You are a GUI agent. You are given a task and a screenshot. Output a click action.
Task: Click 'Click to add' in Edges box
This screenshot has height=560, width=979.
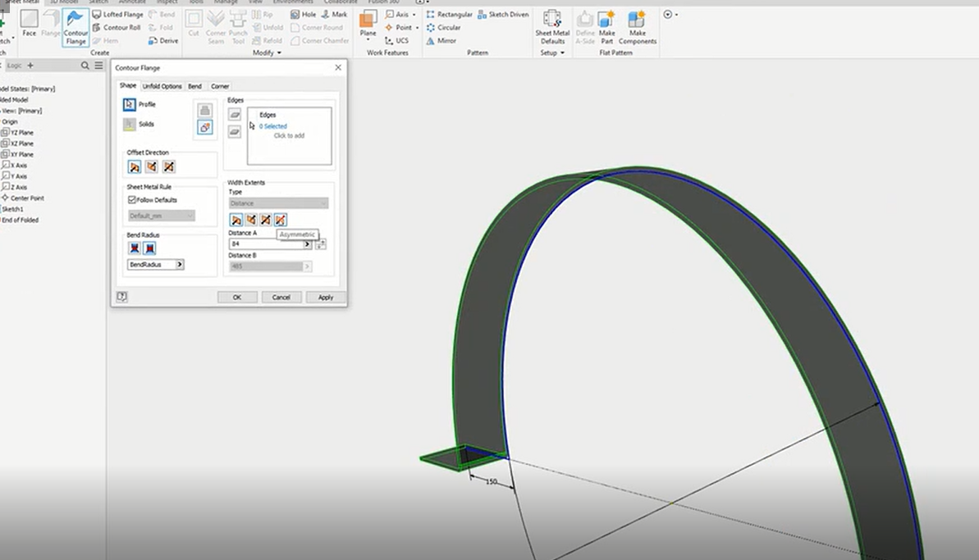289,135
